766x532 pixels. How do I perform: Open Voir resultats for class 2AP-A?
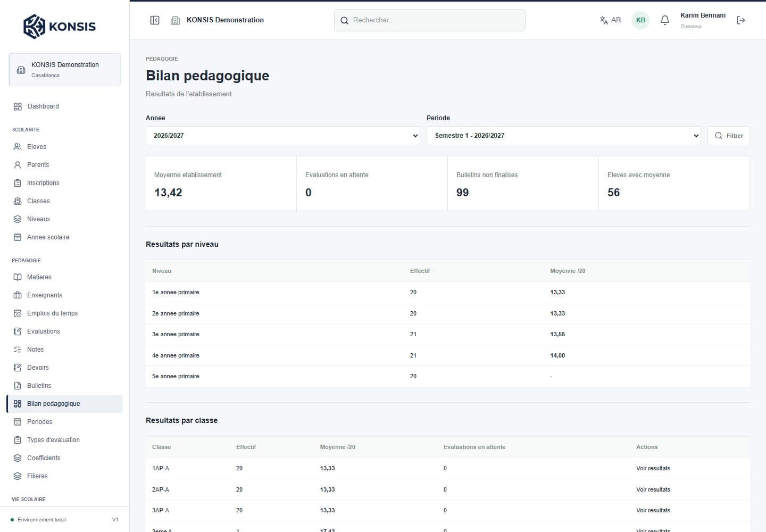coord(653,489)
